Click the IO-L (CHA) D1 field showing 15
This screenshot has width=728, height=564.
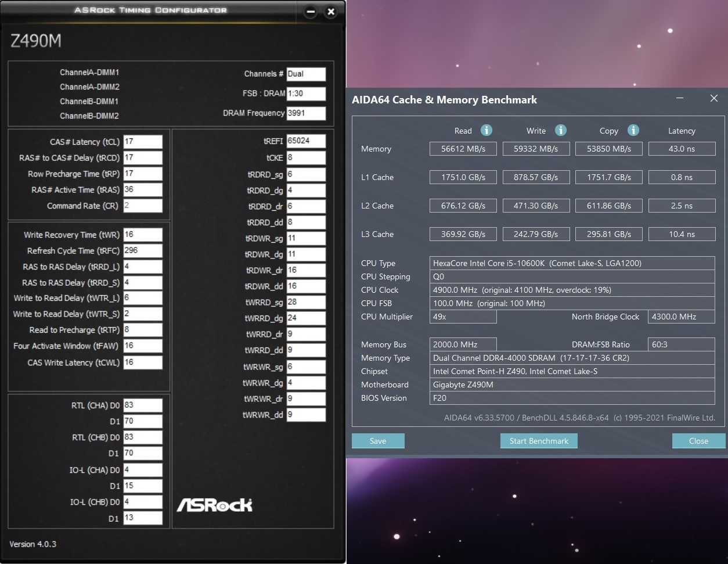[143, 486]
